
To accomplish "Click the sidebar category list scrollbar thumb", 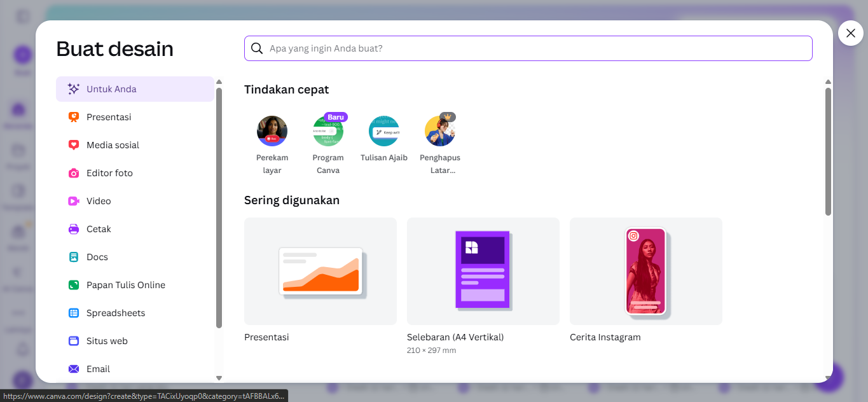I will tap(219, 208).
